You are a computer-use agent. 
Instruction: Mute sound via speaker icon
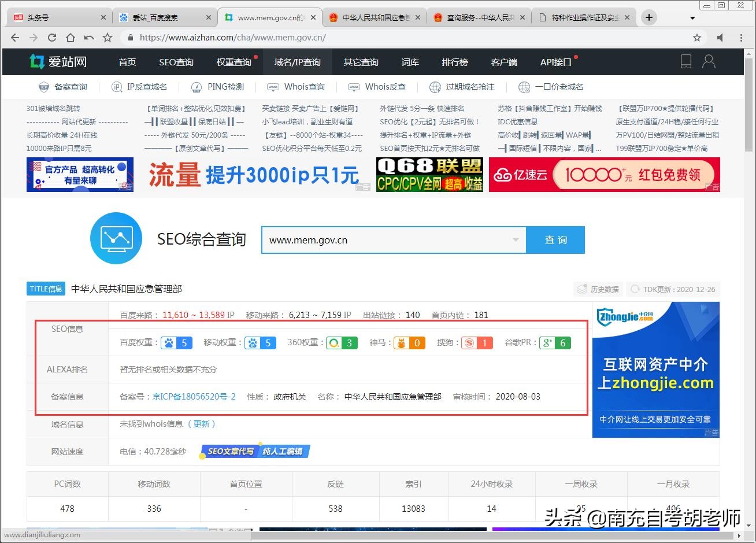(720, 38)
